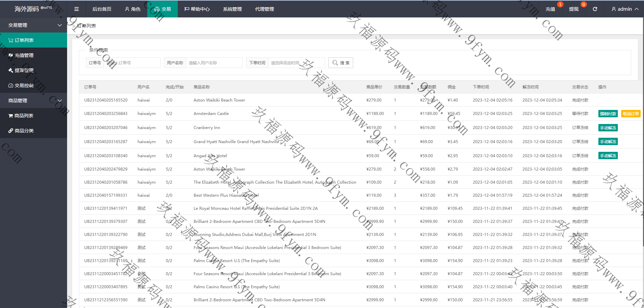The height and width of the screenshot is (308, 644).
Task: Switch to the 后台首页 menu
Action: (102, 9)
